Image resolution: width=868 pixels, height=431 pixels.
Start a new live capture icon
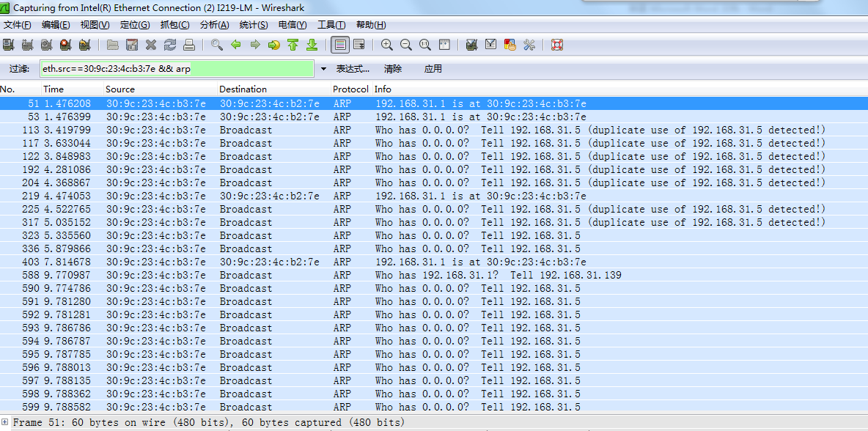click(x=46, y=45)
